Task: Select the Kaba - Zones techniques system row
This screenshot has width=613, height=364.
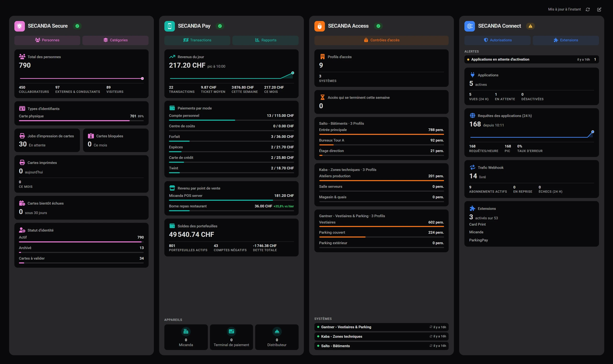Action: tap(381, 336)
